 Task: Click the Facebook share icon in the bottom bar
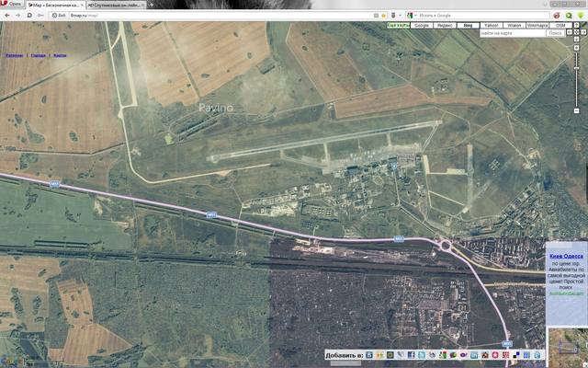point(411,355)
